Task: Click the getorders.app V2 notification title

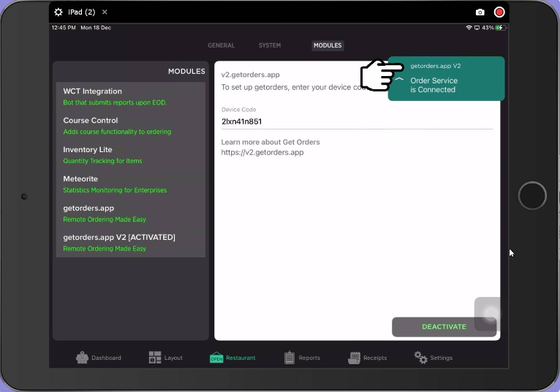Action: click(436, 66)
